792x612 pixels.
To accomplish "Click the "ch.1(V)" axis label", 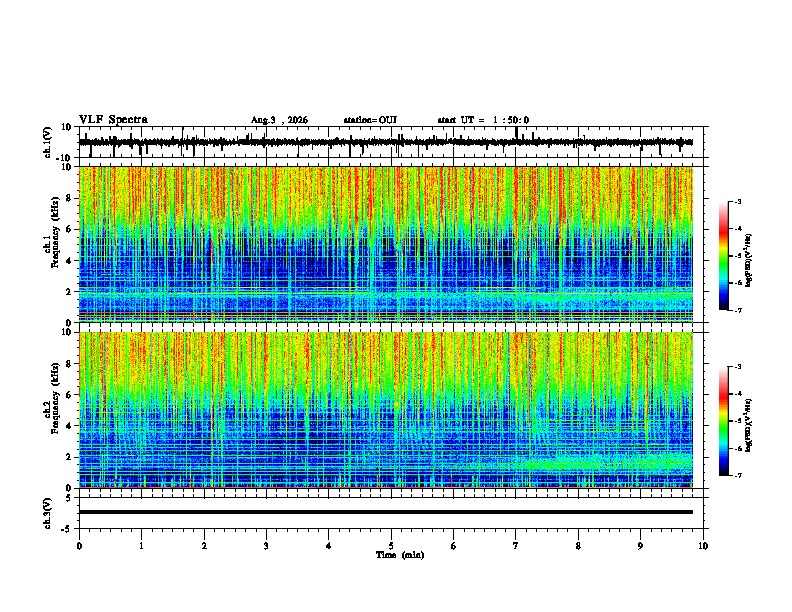I will pos(48,142).
